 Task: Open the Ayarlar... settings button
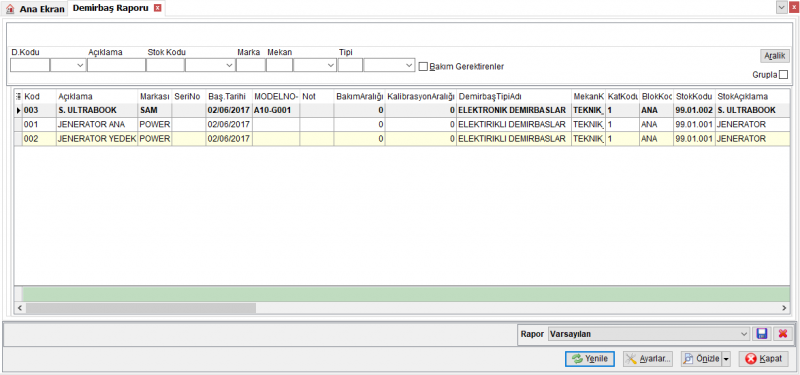pos(647,359)
